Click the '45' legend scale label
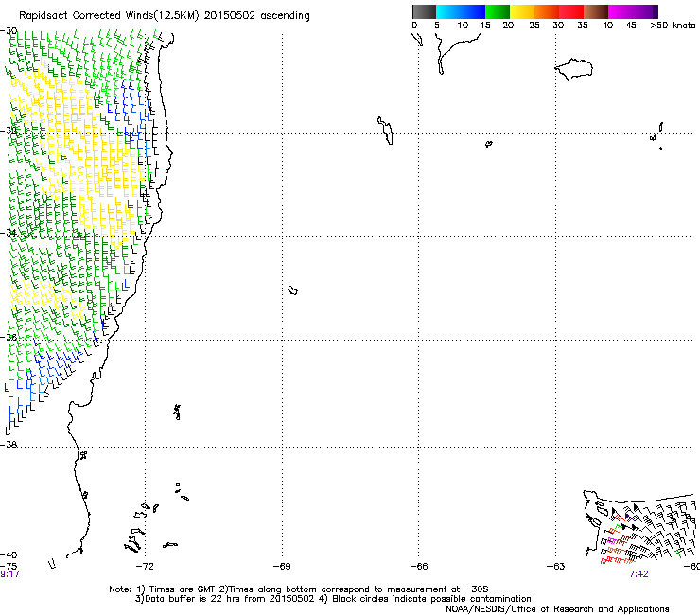The height and width of the screenshot is (615, 700). 631,26
